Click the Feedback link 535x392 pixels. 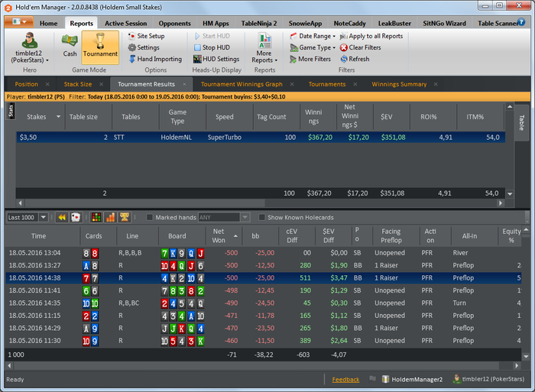click(x=345, y=379)
